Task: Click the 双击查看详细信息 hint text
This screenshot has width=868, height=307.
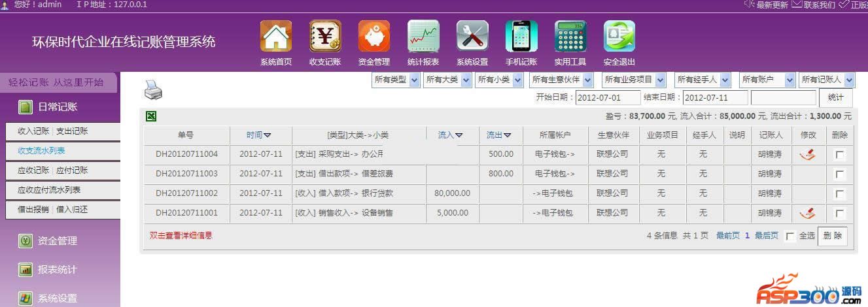Action: [x=181, y=235]
